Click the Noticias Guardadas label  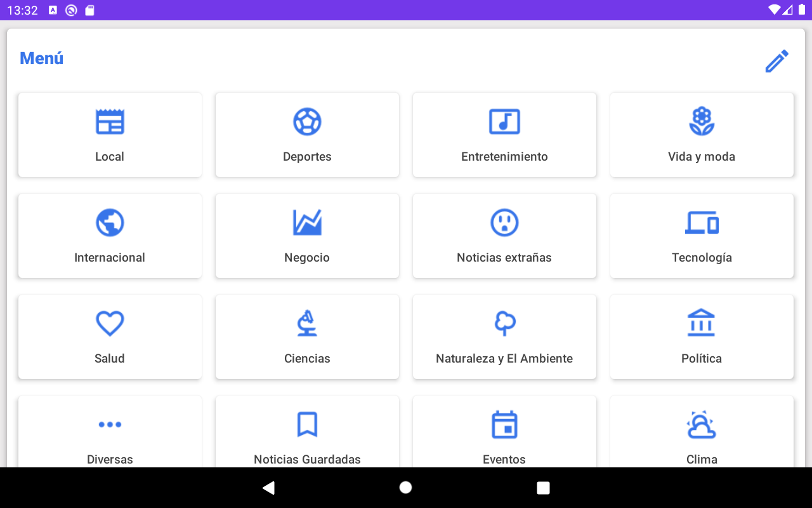pos(307,459)
